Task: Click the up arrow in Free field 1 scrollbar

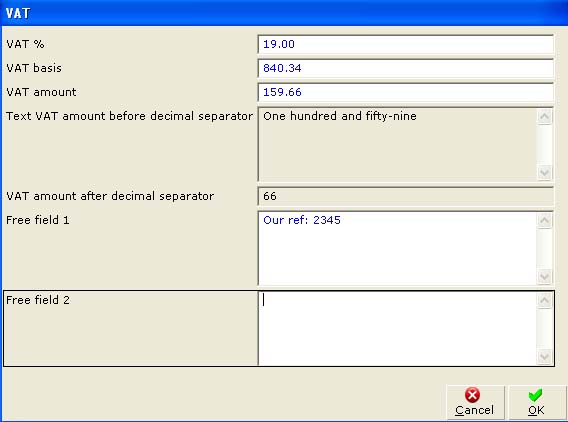Action: click(x=544, y=221)
